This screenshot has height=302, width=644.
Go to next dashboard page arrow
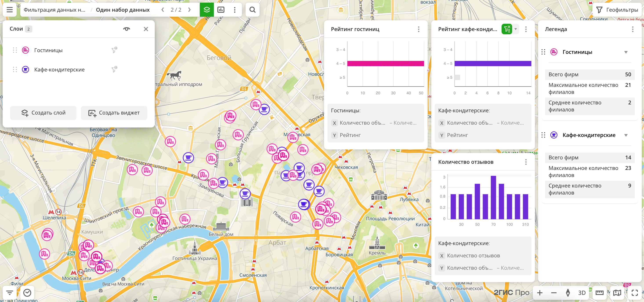tap(189, 10)
